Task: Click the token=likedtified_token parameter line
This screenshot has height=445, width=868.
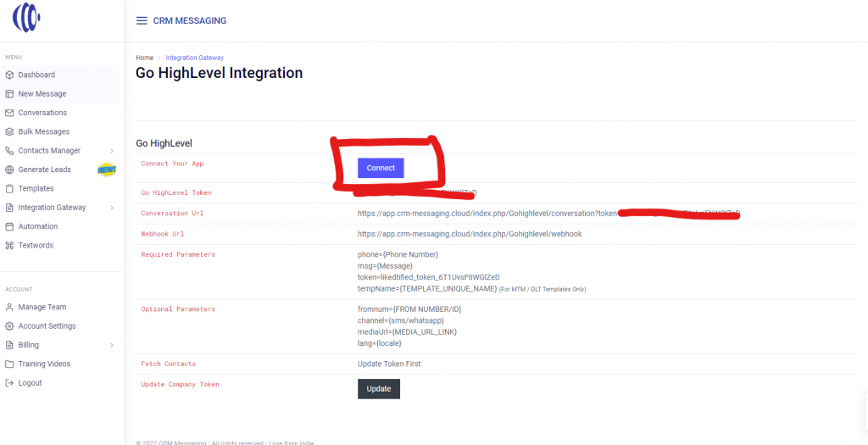Action: [429, 276]
